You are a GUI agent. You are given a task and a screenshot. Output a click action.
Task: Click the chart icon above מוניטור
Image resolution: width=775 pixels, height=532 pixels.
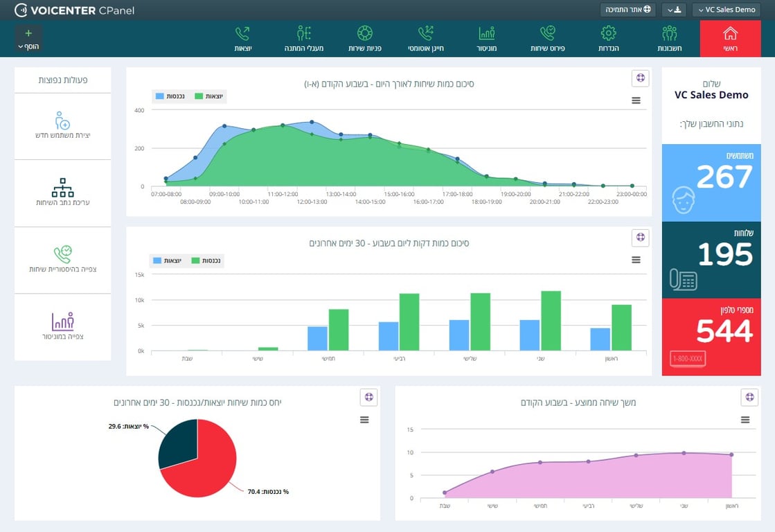click(x=486, y=33)
